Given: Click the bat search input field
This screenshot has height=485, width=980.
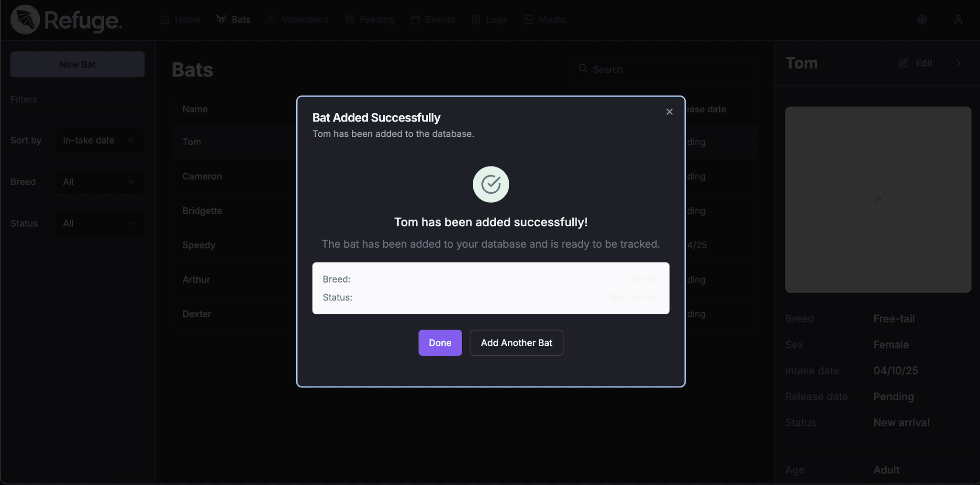Looking at the screenshot, I should [665, 69].
